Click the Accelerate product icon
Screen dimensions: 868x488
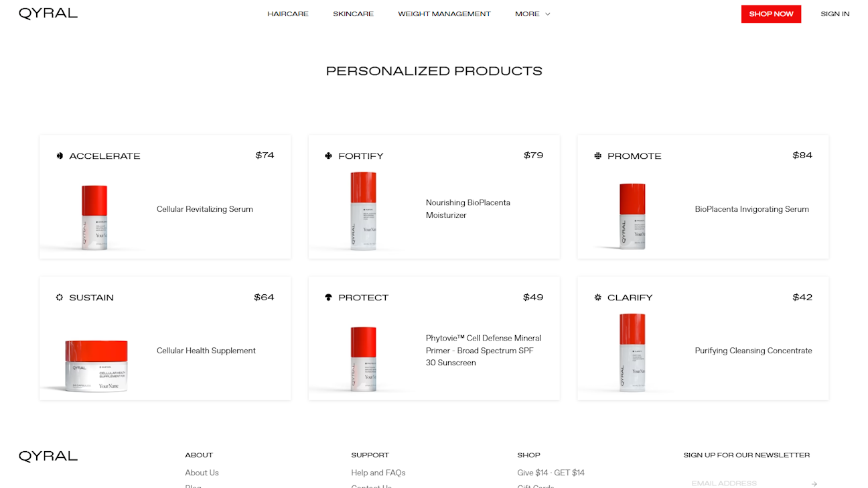[x=60, y=156]
